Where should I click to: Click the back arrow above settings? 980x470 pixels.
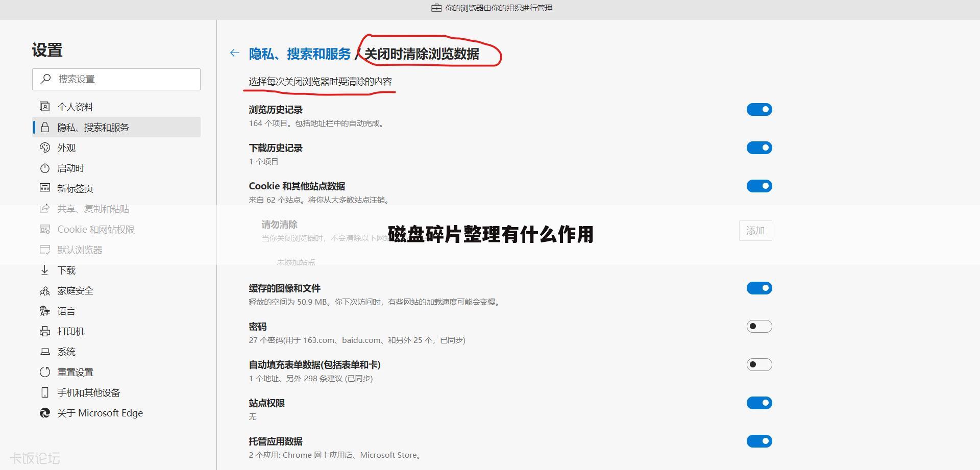tap(234, 53)
